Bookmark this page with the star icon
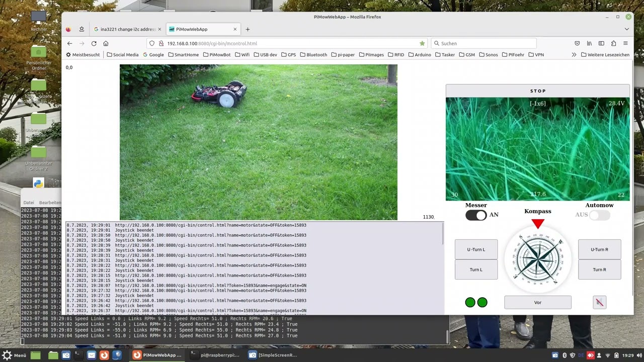 click(422, 43)
